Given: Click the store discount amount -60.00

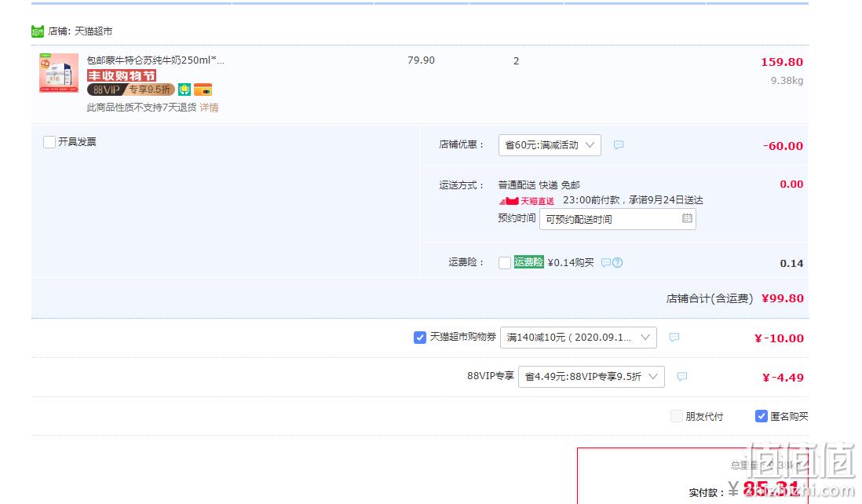Looking at the screenshot, I should tap(783, 146).
